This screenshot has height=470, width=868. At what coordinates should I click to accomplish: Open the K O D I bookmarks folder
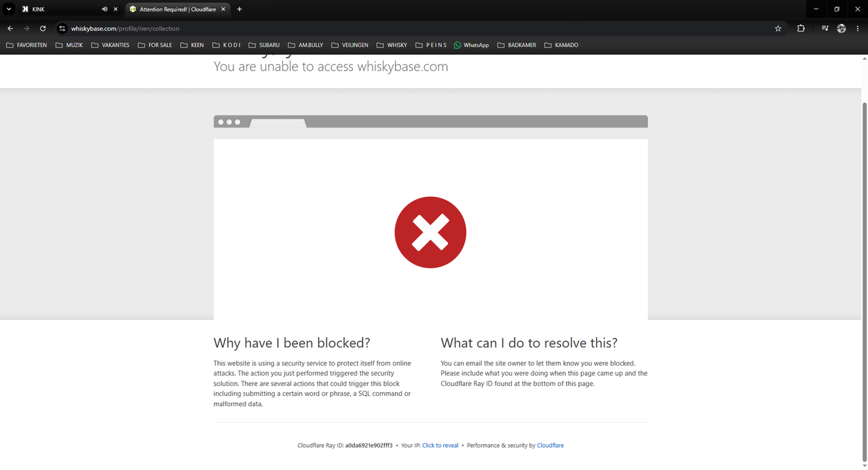point(227,45)
